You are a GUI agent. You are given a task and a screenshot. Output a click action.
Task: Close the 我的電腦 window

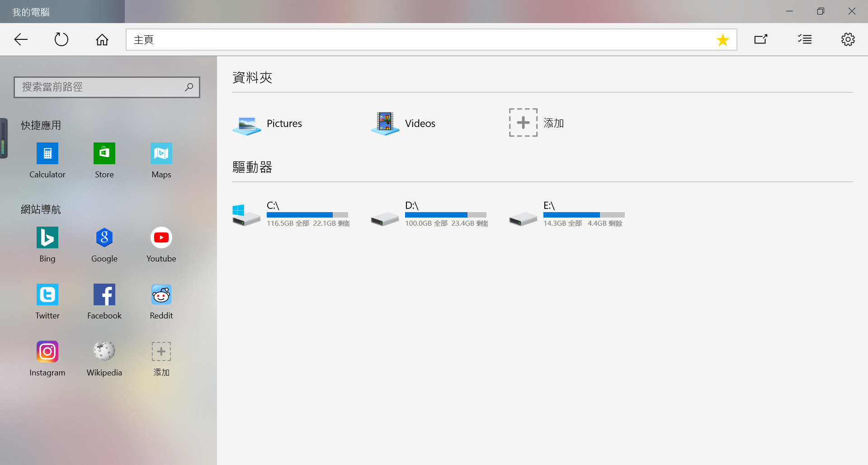pos(852,11)
